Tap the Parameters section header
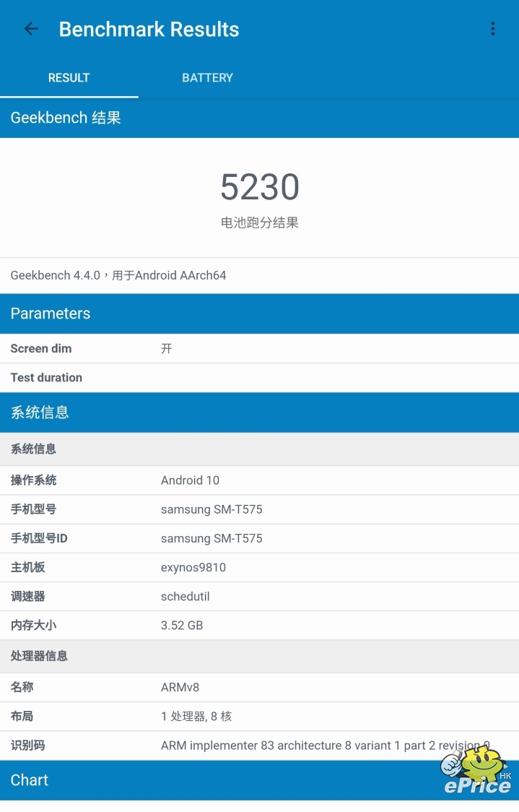The height and width of the screenshot is (812, 519). pyautogui.click(x=259, y=314)
